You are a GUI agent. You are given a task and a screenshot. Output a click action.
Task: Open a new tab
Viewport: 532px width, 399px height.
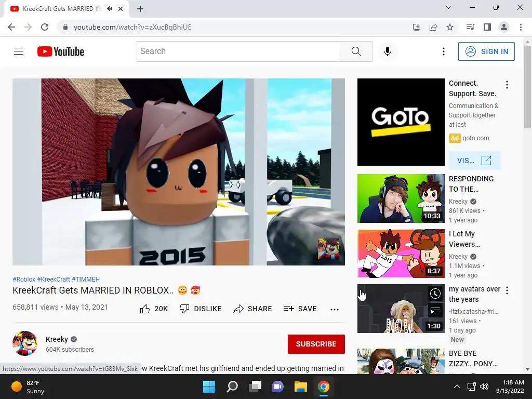(140, 9)
